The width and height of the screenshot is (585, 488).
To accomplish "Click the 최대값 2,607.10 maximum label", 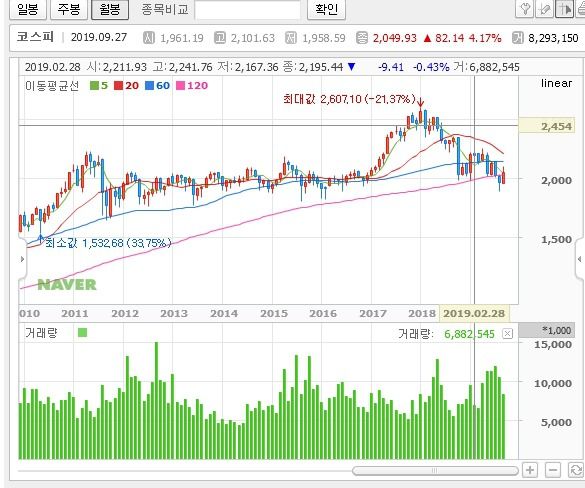I will 349,99.
